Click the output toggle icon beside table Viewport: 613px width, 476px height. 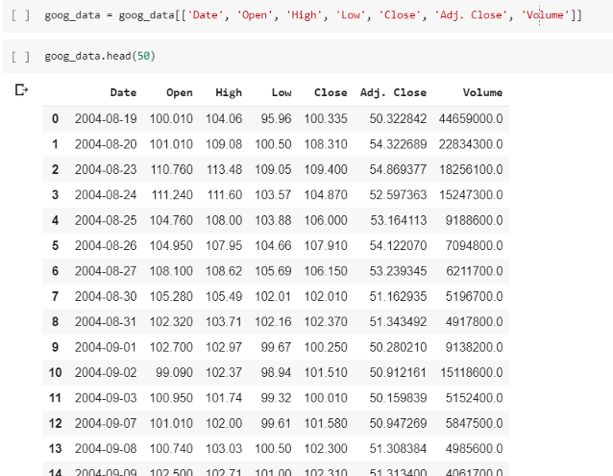click(x=21, y=90)
